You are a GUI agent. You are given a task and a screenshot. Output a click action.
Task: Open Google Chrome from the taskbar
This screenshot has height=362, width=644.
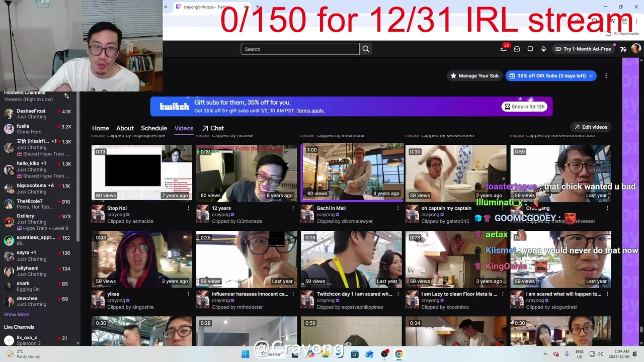398,354
